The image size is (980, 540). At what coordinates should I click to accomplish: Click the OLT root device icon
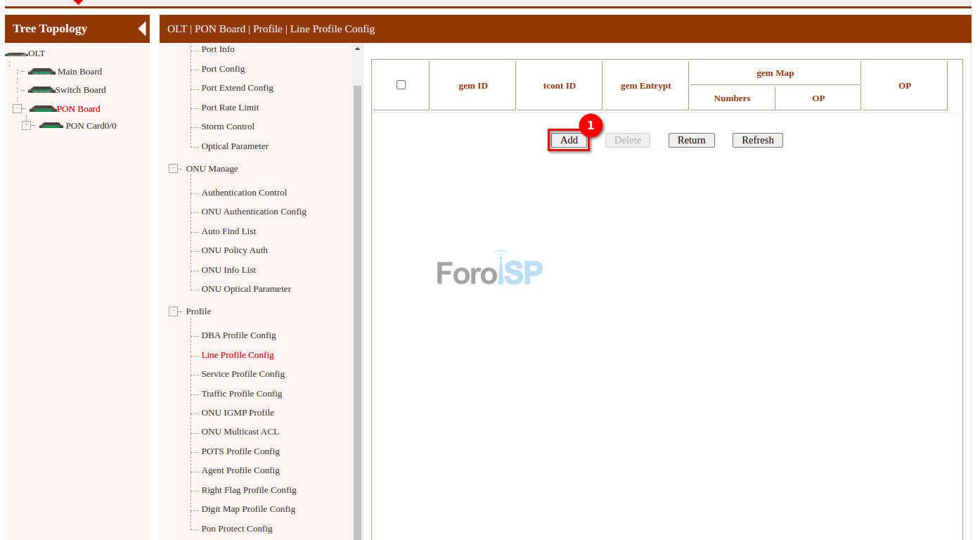coord(16,54)
